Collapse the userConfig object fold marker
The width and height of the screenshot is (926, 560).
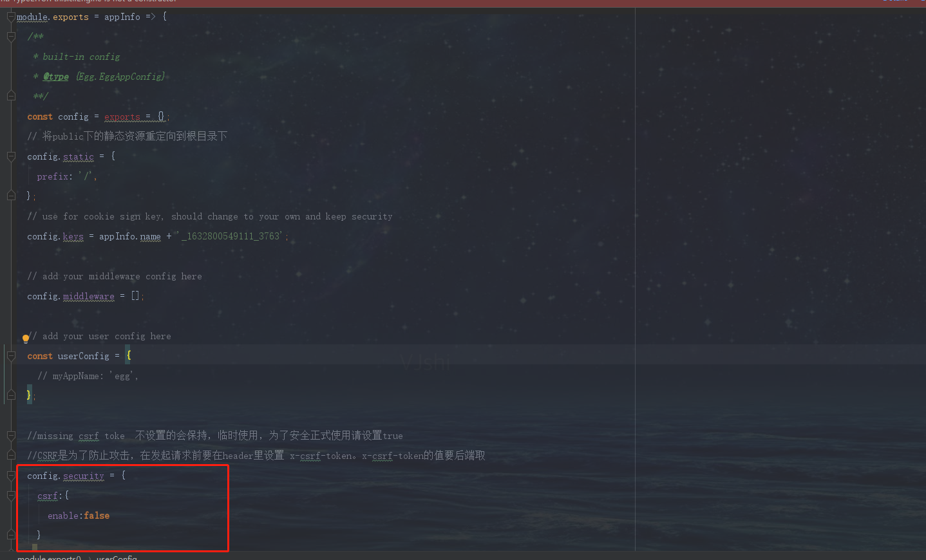pos(11,356)
